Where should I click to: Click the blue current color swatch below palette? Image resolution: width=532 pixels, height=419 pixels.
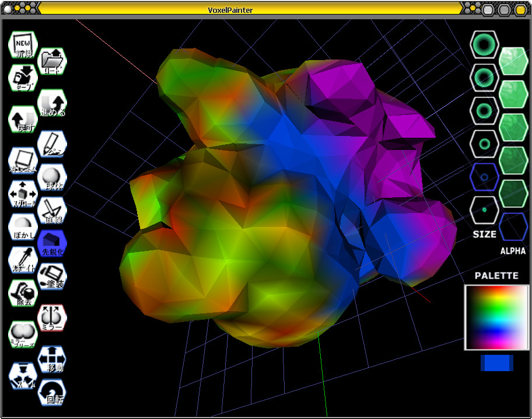pos(497,363)
